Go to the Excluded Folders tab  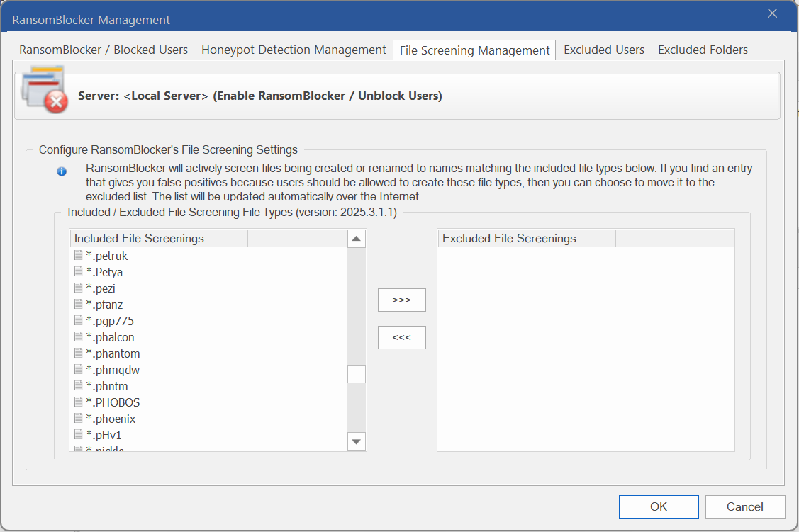[703, 50]
